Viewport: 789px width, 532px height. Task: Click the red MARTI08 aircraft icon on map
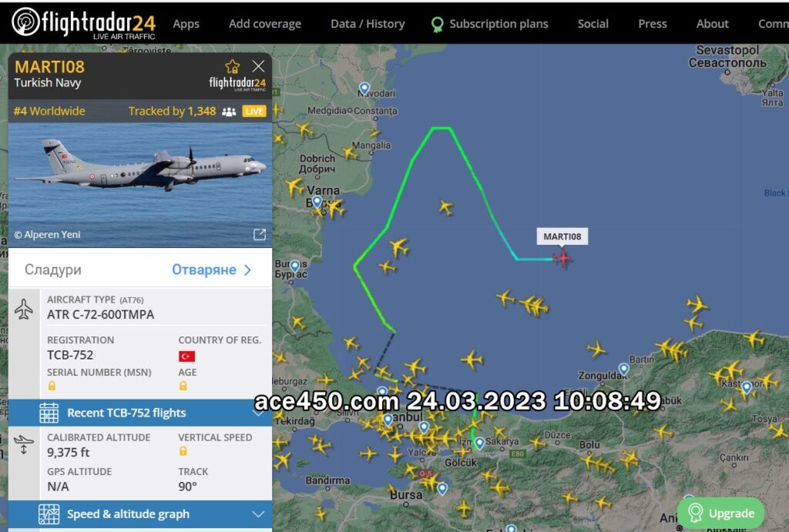pos(562,259)
